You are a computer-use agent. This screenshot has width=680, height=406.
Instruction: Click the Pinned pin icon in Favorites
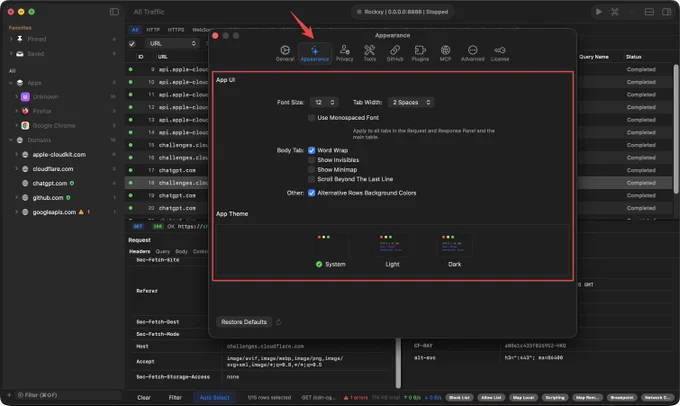tap(20, 39)
